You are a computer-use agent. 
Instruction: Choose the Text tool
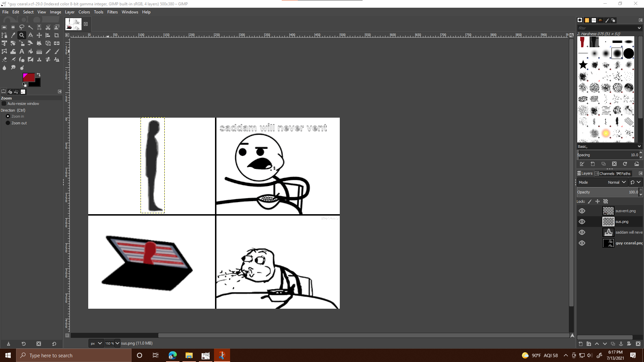(22, 51)
